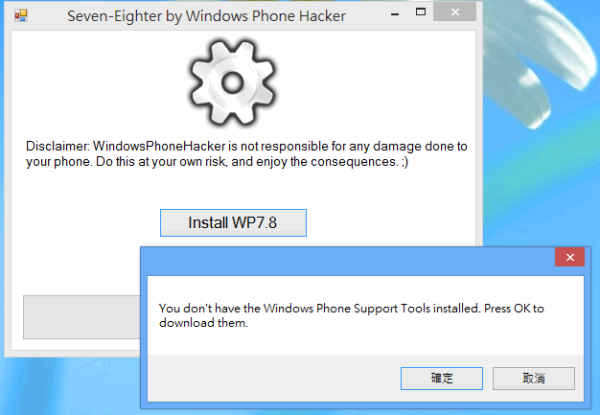Image resolution: width=600 pixels, height=415 pixels.
Task: Close the Support Tools dialog with red X
Action: [x=570, y=257]
